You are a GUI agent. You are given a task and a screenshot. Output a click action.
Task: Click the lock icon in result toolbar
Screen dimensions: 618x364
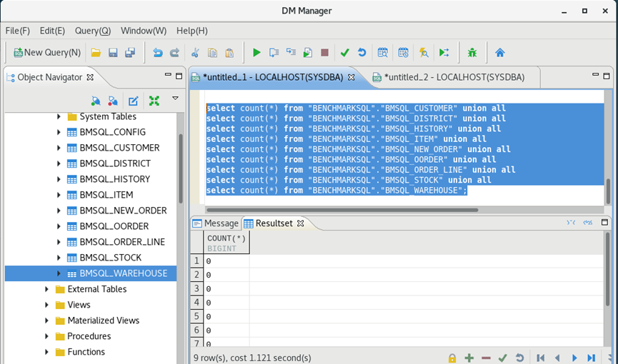point(452,358)
